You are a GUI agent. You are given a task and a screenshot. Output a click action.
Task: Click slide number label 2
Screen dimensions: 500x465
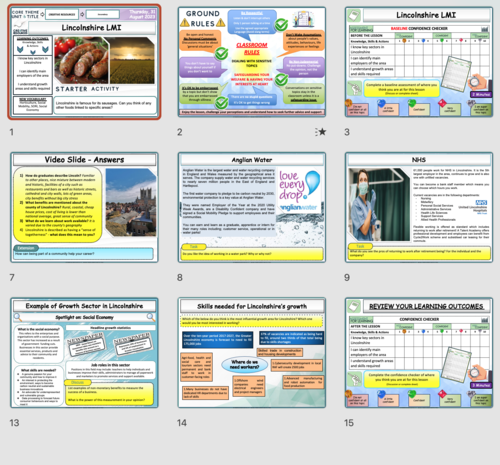click(x=180, y=132)
